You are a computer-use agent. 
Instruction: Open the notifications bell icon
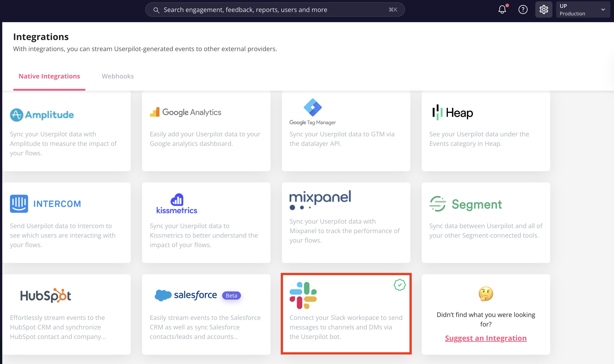502,9
